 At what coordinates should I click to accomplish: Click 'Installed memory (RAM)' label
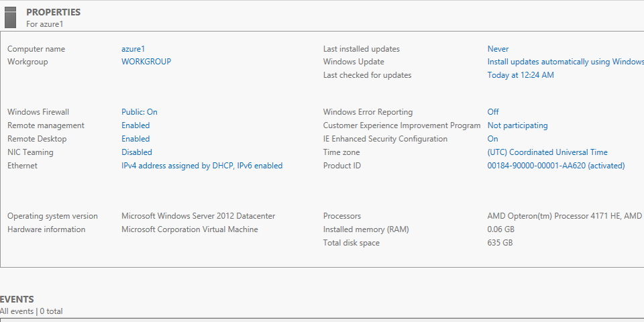click(x=366, y=229)
